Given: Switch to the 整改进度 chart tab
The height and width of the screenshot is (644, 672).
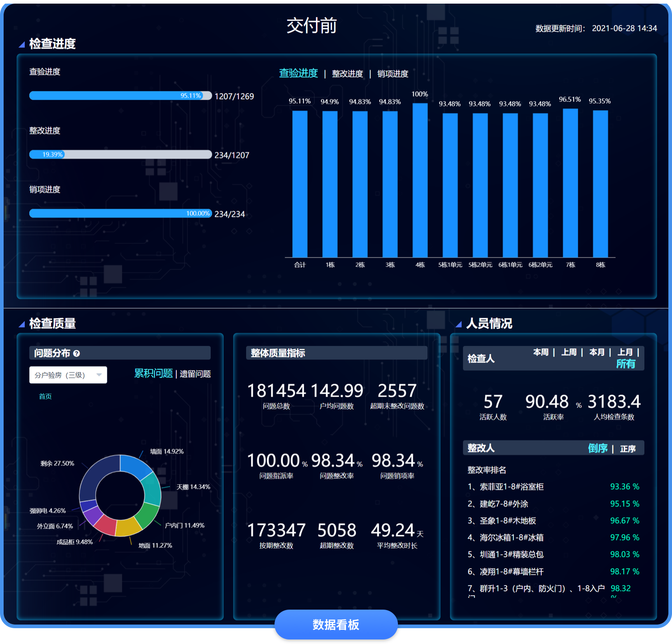Looking at the screenshot, I should (x=347, y=74).
